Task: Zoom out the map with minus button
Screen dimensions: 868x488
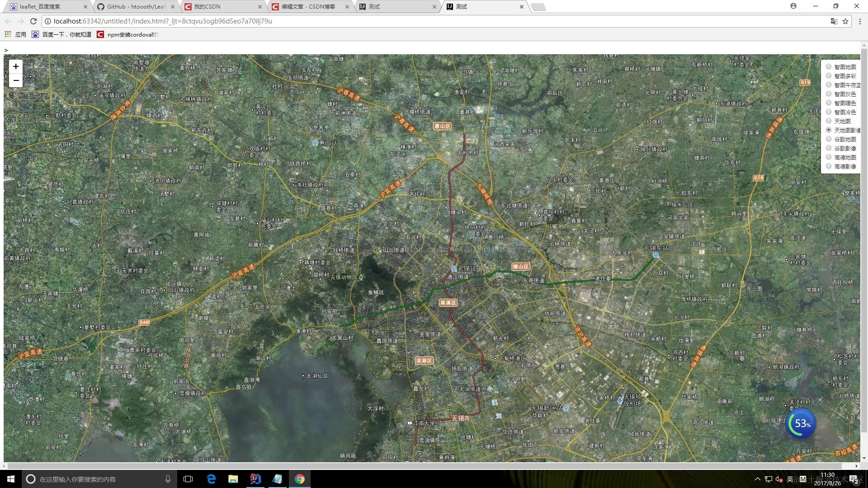Action: point(16,80)
